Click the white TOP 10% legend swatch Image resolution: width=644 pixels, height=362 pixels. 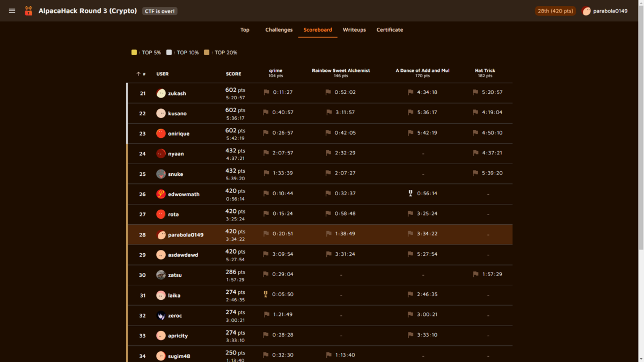169,53
